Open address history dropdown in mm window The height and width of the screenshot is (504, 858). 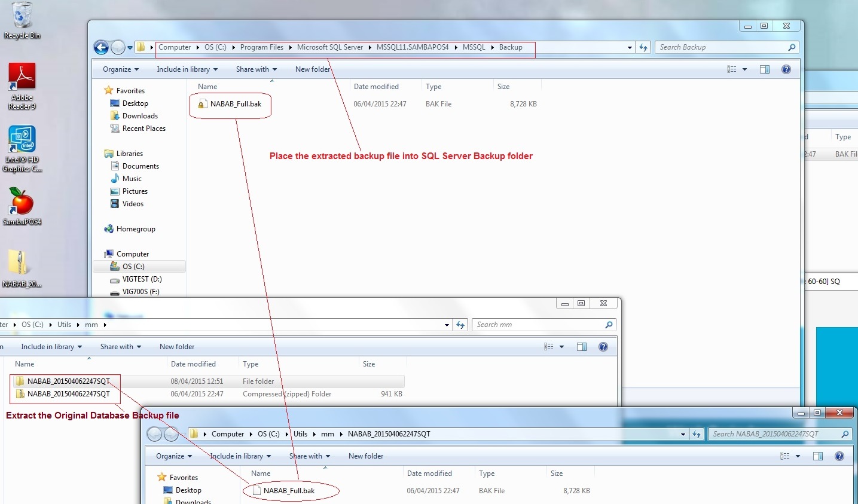[447, 325]
